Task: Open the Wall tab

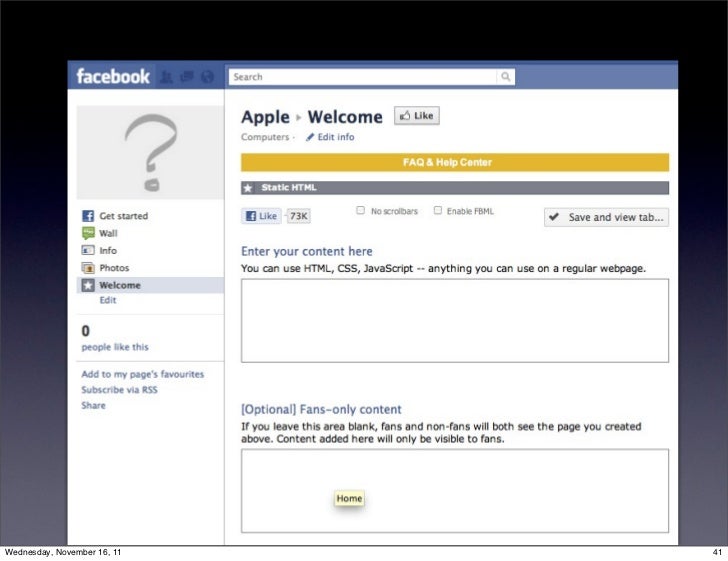Action: pos(108,233)
